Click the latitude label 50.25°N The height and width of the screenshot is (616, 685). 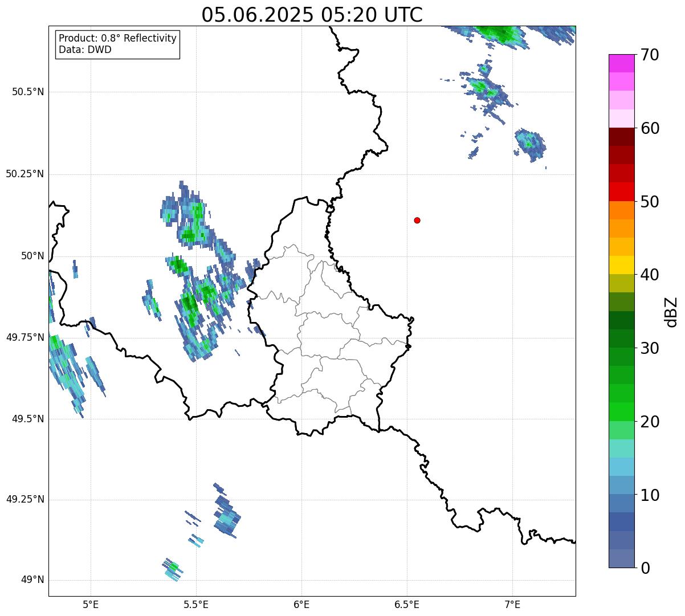(25, 174)
